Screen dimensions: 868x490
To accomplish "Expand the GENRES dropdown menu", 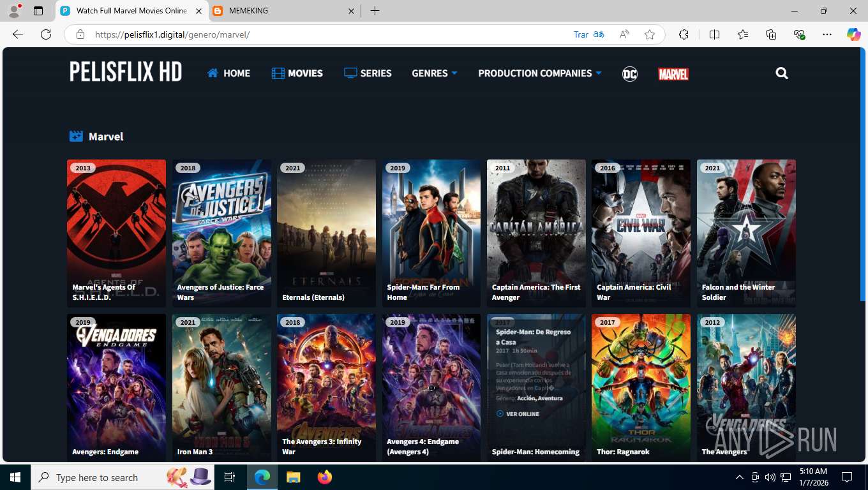I will 435,73.
